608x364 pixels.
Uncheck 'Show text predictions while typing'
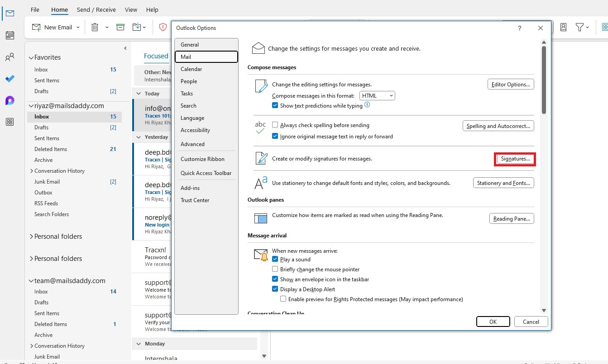[275, 105]
